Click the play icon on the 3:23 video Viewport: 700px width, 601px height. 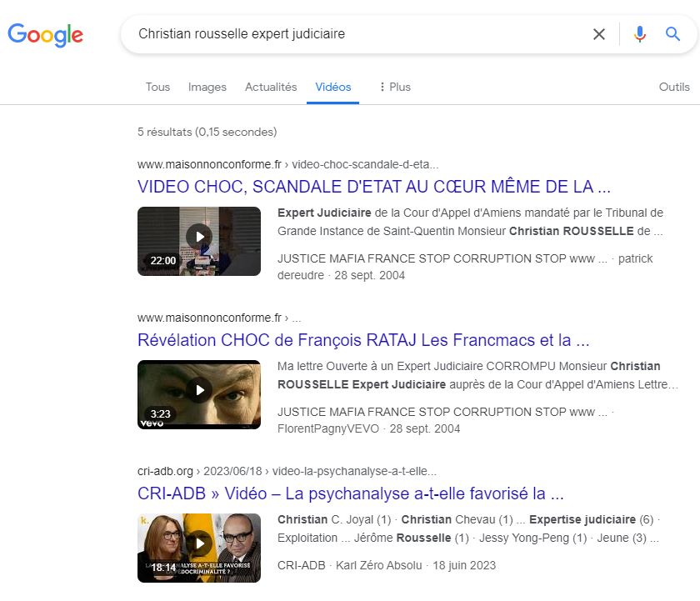(199, 390)
